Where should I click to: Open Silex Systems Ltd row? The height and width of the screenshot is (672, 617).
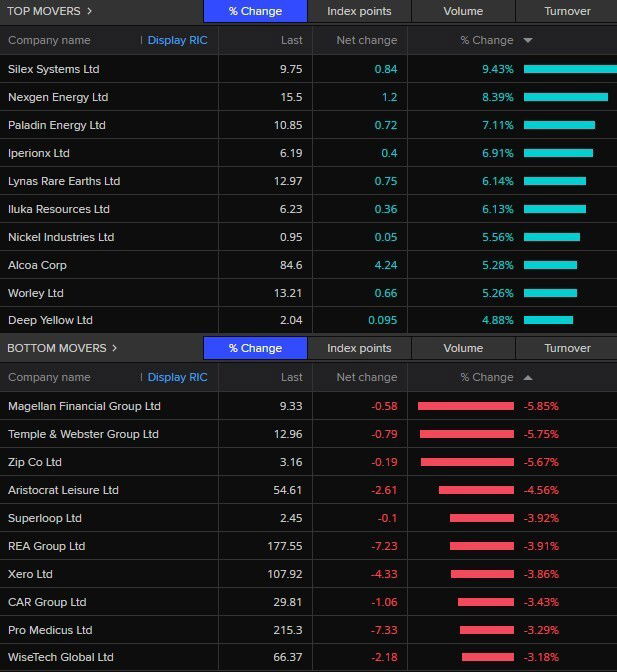54,69
